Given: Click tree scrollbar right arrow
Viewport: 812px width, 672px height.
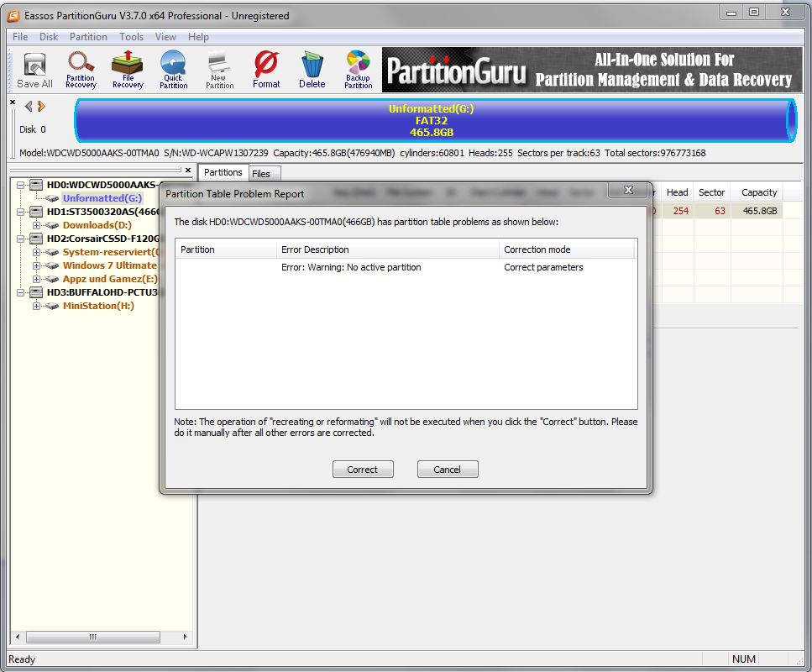Looking at the screenshot, I should pyautogui.click(x=185, y=637).
